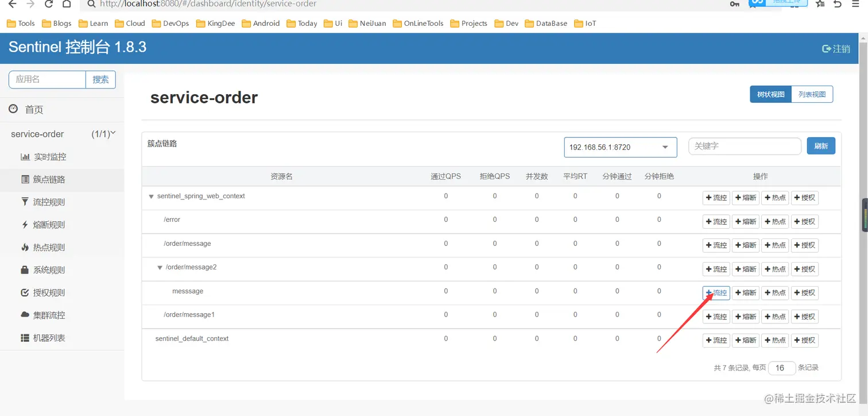Click the 应用名 search input field

(x=47, y=79)
